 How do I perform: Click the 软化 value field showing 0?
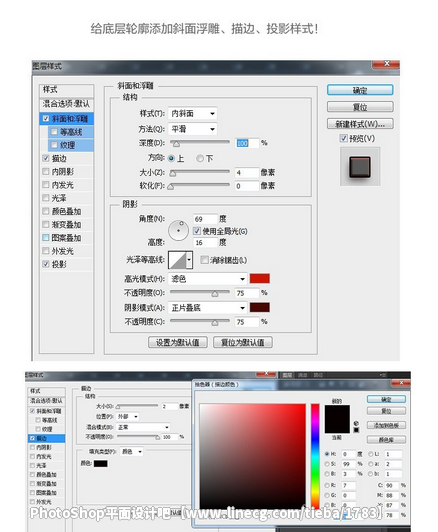(x=247, y=186)
